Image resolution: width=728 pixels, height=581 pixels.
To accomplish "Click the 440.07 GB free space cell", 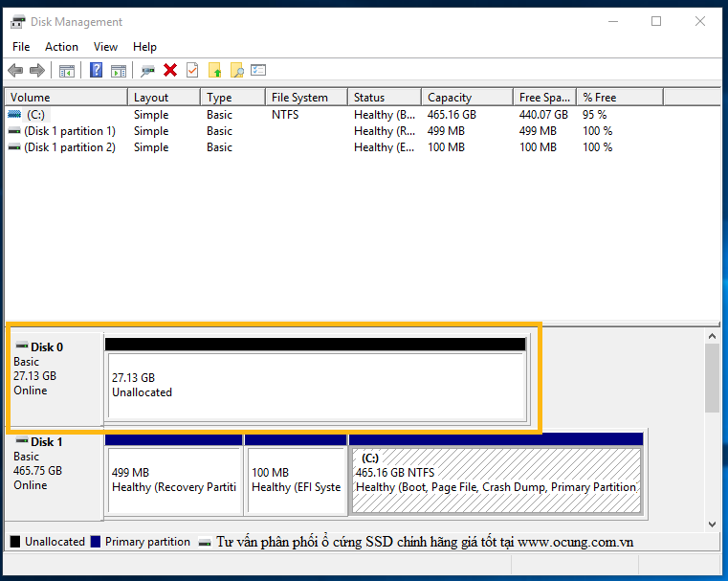I will 543,115.
